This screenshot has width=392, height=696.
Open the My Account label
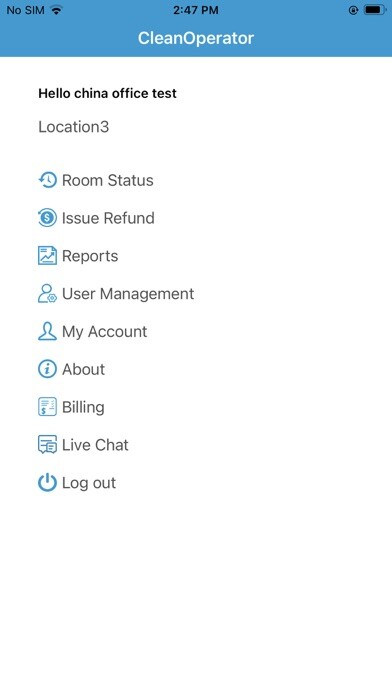pos(104,332)
